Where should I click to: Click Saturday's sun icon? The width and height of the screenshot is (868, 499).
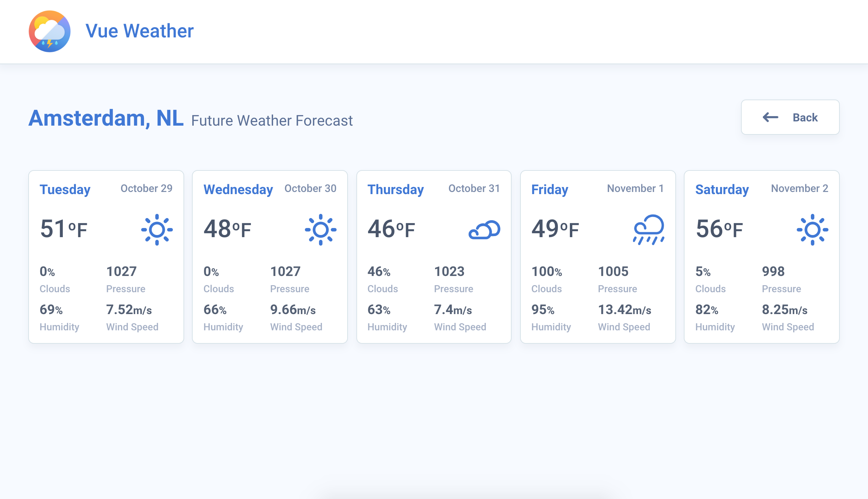point(812,229)
